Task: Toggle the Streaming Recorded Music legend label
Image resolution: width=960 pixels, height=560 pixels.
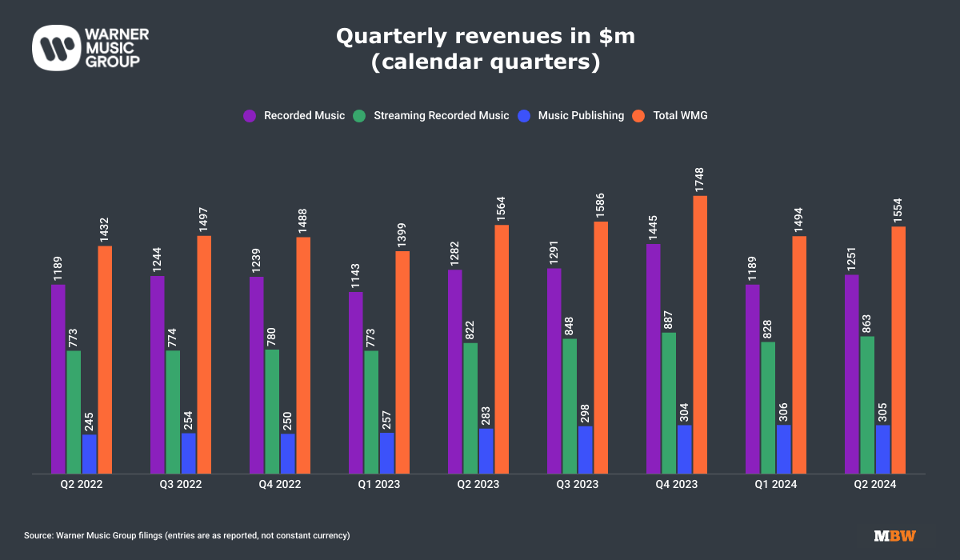Action: [x=441, y=115]
